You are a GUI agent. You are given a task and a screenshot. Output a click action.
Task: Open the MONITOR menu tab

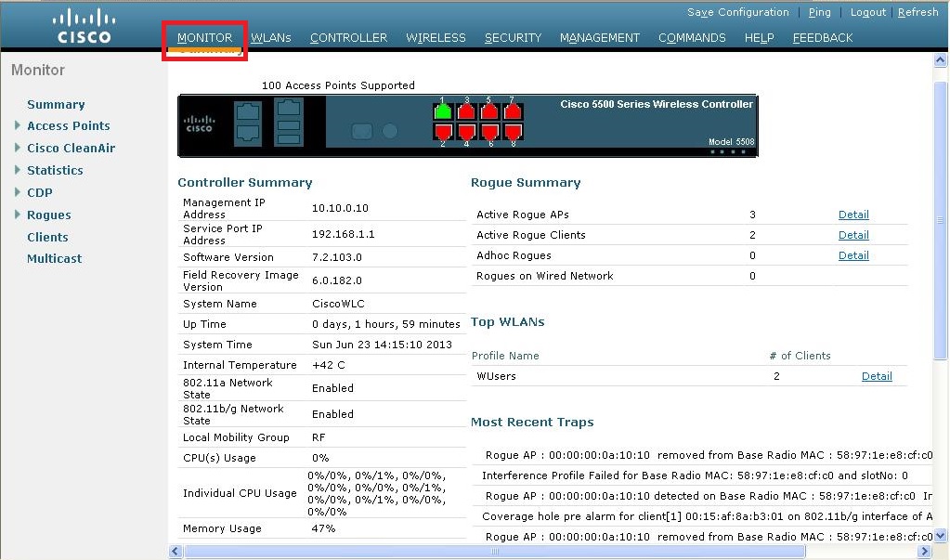(205, 37)
